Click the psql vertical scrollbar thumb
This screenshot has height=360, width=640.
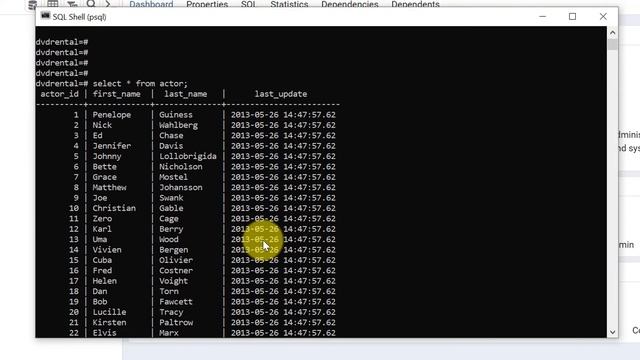[x=612, y=45]
